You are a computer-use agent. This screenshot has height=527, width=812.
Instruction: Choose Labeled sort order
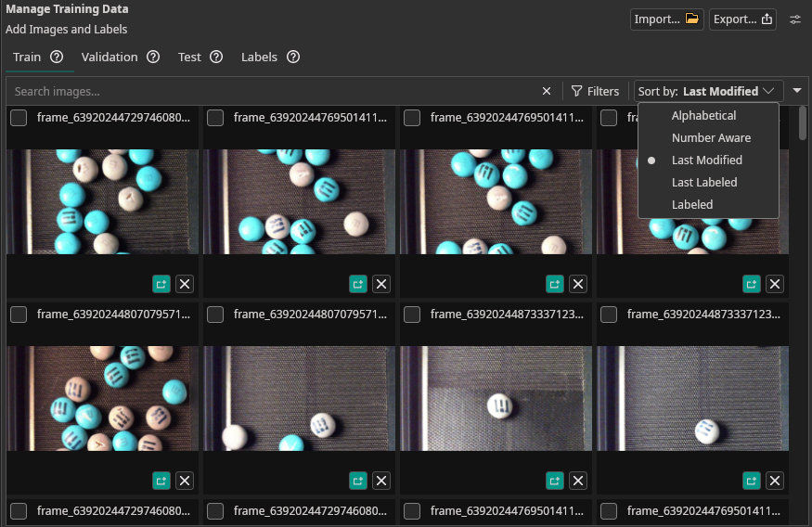pos(708,204)
